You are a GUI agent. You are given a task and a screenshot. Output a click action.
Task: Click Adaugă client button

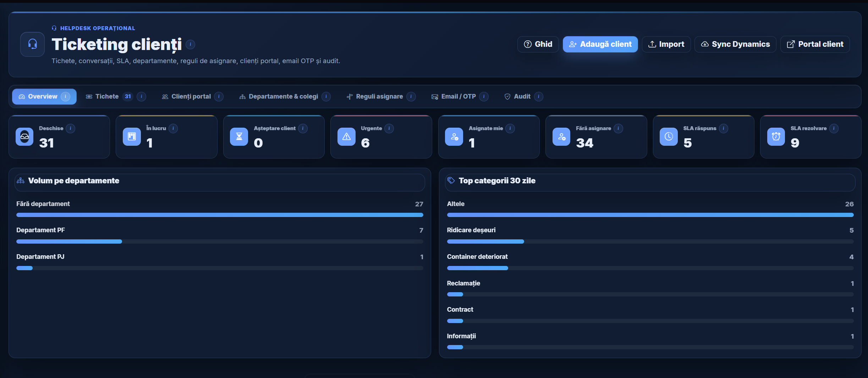600,44
